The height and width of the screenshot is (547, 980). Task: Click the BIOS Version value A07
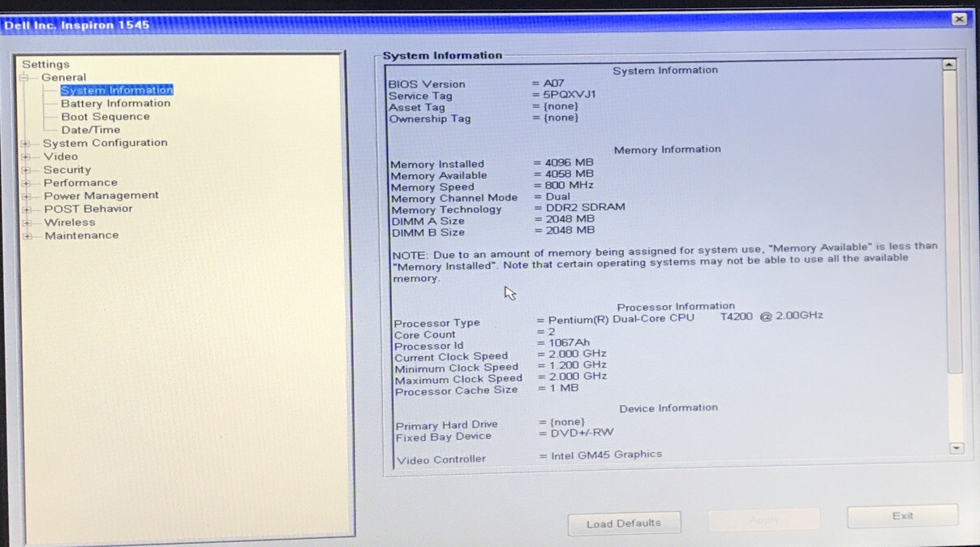click(553, 83)
